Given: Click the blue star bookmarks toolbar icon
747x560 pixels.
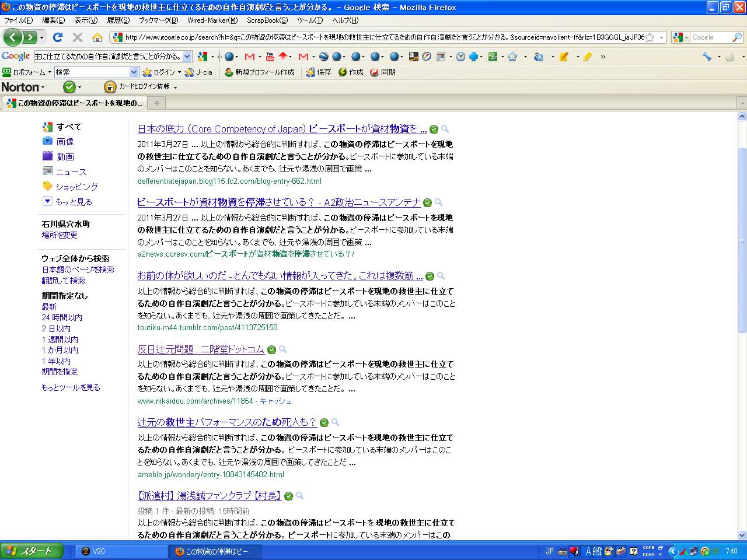Looking at the screenshot, I should (x=512, y=57).
